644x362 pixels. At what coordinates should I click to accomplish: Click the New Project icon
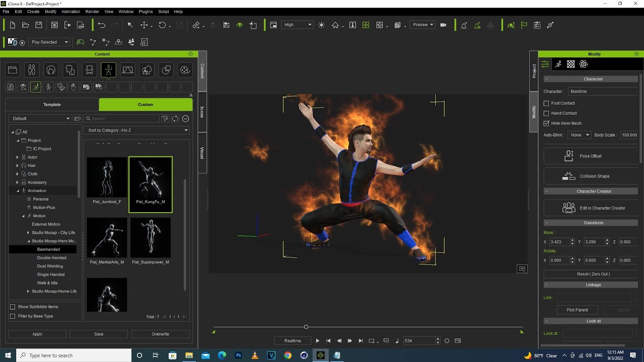(x=13, y=25)
